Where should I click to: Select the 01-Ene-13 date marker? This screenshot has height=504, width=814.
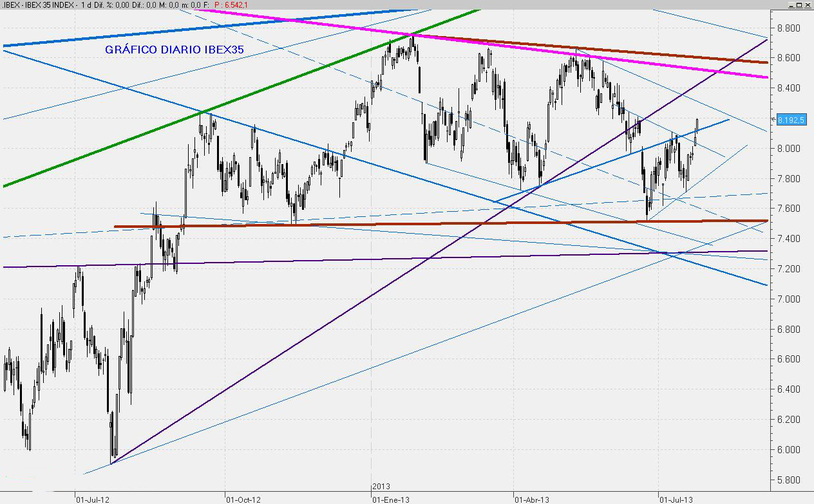(x=391, y=499)
